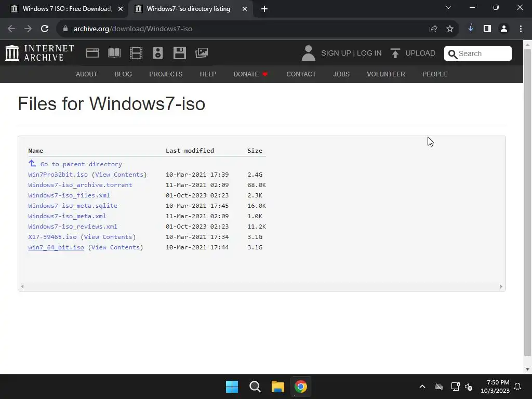Click SIGN UP link

tap(336, 54)
